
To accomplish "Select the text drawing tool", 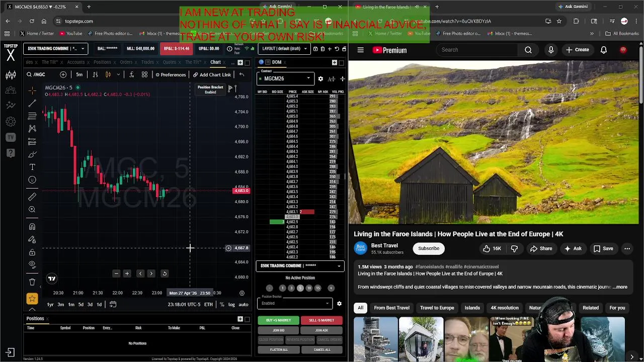I will coord(32,167).
